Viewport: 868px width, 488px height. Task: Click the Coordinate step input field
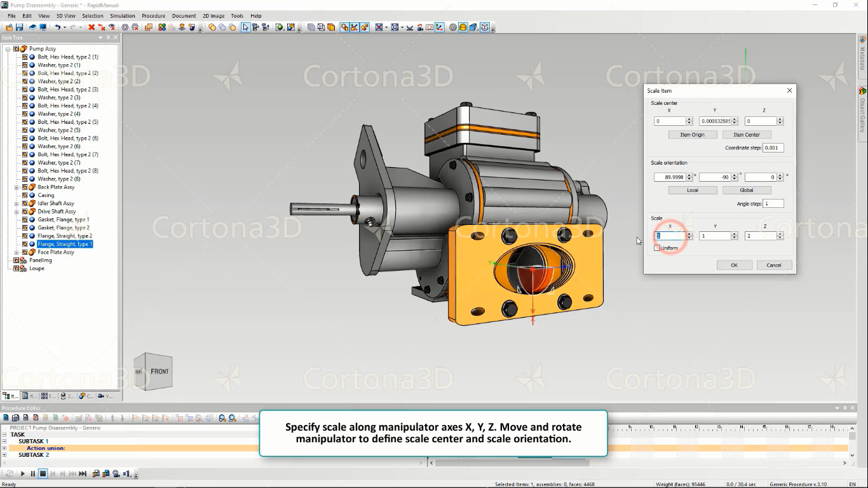coord(773,147)
